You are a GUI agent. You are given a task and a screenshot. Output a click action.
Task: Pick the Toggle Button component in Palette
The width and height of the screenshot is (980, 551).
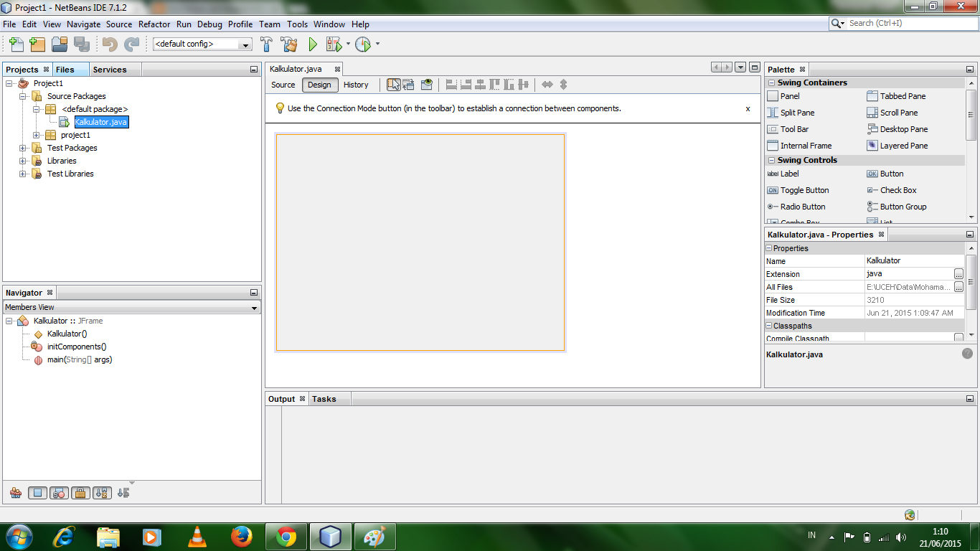[798, 190]
